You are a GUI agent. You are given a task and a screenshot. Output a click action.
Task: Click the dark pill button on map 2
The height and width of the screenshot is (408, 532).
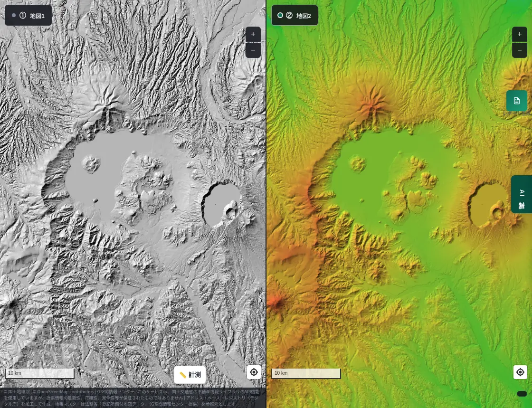pos(522,394)
